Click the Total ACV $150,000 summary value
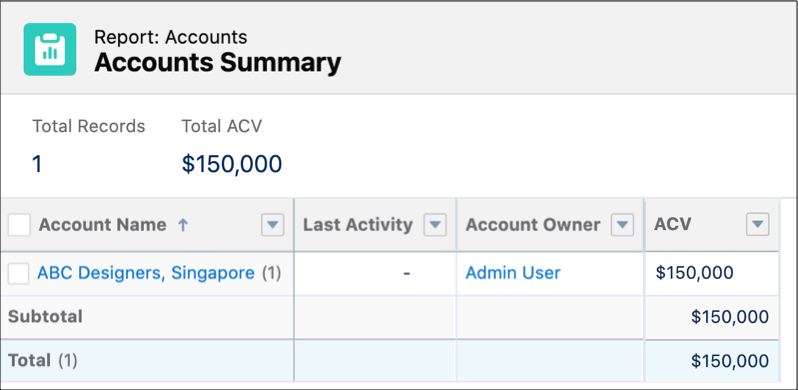 [x=232, y=164]
